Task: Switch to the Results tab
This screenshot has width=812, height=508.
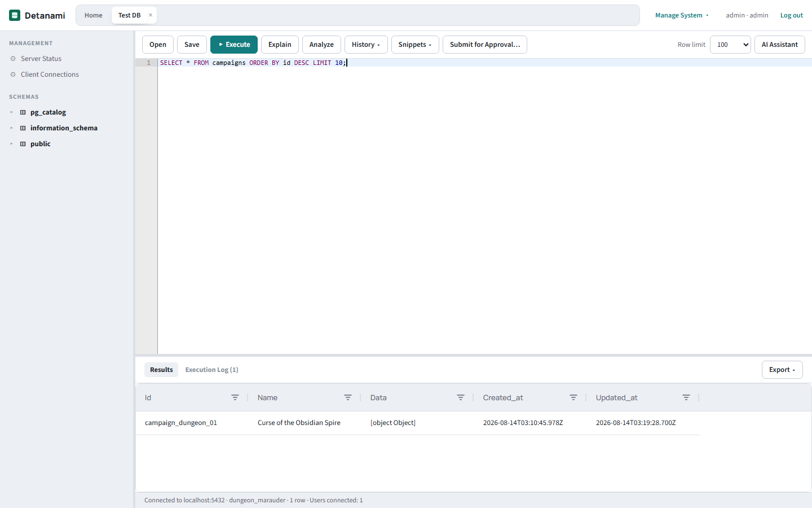Action: click(161, 370)
